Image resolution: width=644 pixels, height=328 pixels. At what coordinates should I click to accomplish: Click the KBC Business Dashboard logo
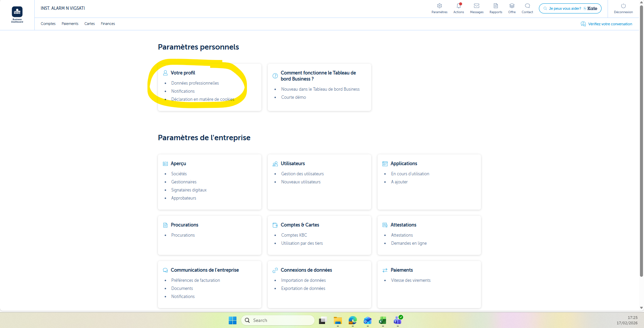(17, 14)
